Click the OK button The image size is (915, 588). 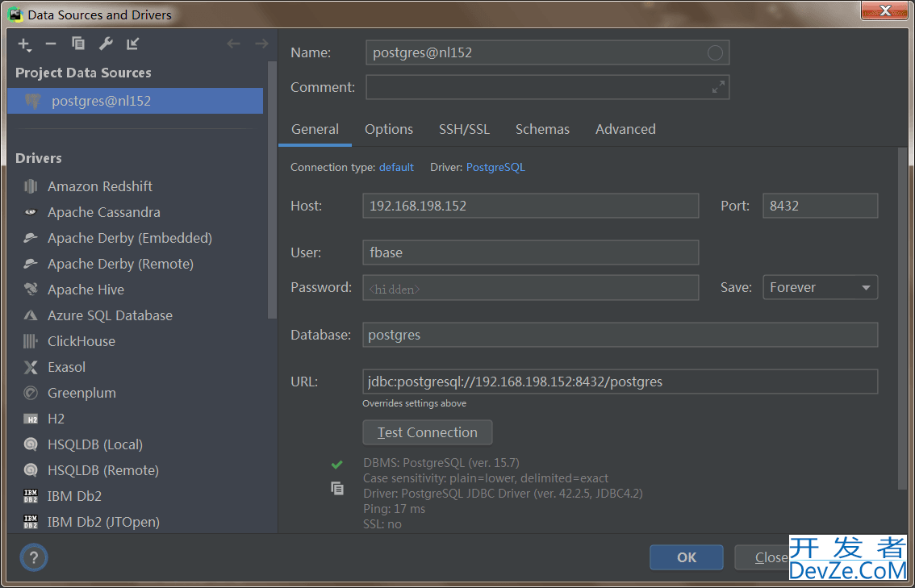tap(686, 557)
